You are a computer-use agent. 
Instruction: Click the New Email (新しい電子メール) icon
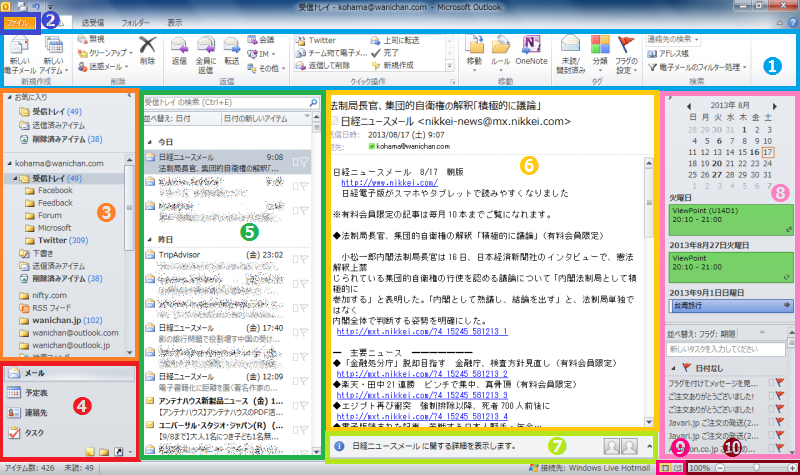[19, 45]
